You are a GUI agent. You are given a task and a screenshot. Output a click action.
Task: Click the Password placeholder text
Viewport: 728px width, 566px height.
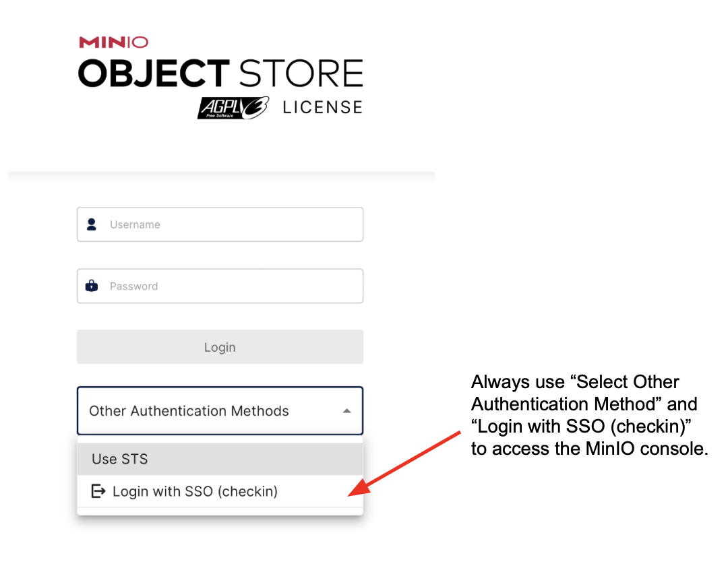133,286
